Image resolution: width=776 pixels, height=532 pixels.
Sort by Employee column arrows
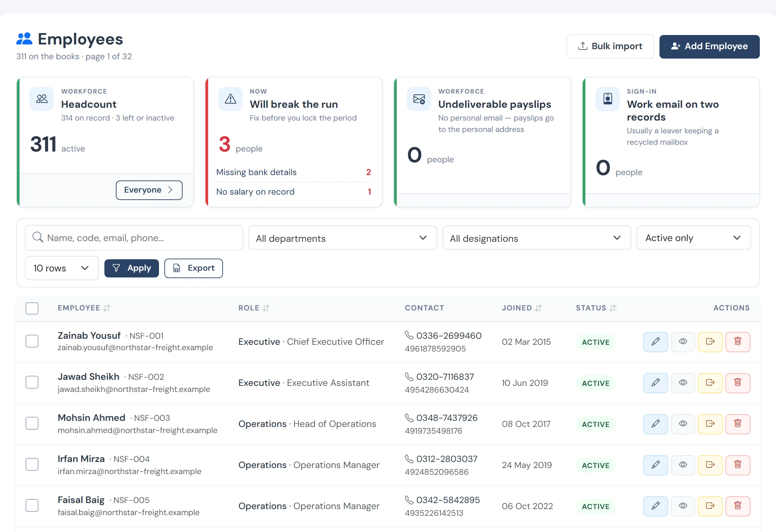[107, 308]
